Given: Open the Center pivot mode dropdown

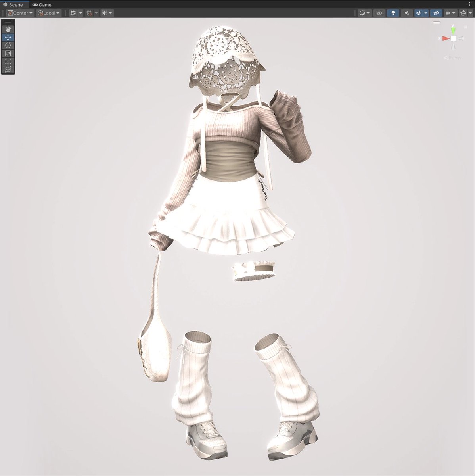Looking at the screenshot, I should coord(20,13).
